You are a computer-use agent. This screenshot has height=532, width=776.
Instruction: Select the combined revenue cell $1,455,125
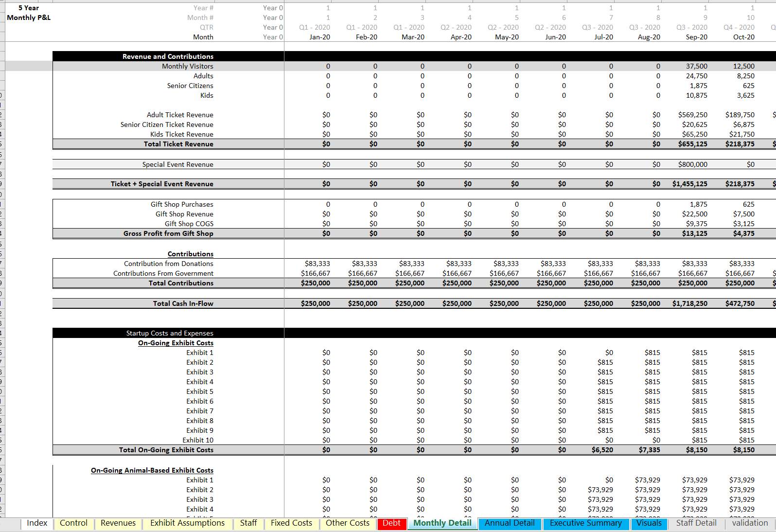pyautogui.click(x=690, y=184)
